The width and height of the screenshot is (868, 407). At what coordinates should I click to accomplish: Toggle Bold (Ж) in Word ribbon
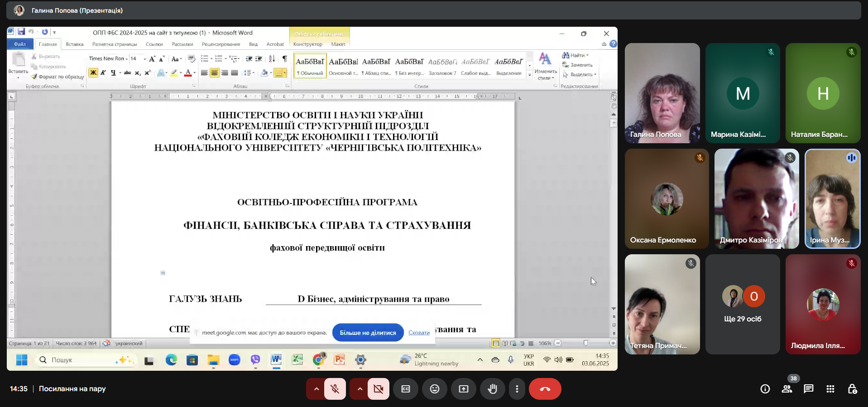93,73
